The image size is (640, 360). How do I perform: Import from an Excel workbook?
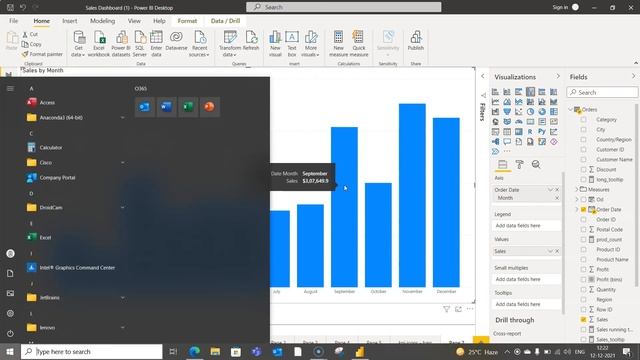click(99, 44)
